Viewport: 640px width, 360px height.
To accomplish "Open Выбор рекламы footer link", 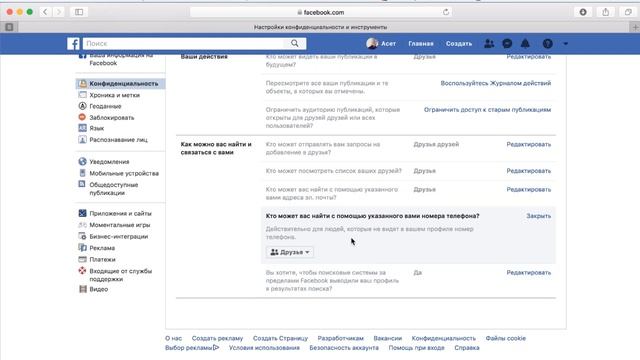I will (x=192, y=348).
